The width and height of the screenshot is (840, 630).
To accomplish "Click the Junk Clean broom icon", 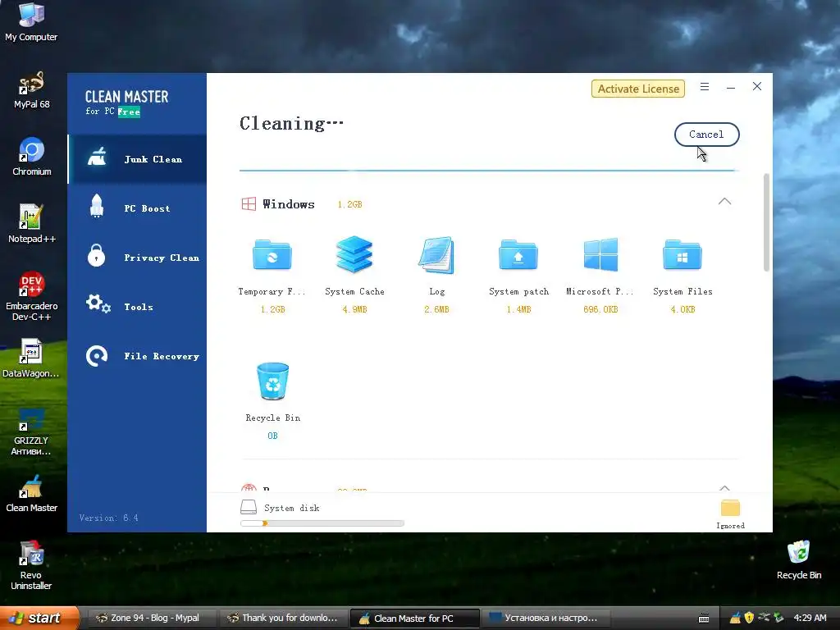I will click(97, 157).
